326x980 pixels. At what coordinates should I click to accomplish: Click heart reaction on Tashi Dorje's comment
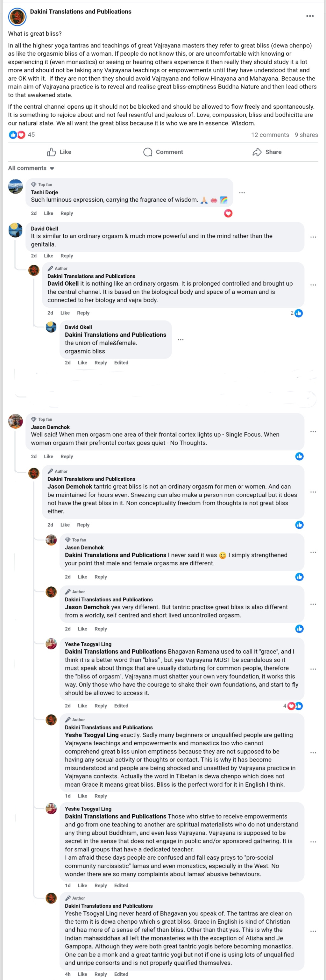click(228, 213)
